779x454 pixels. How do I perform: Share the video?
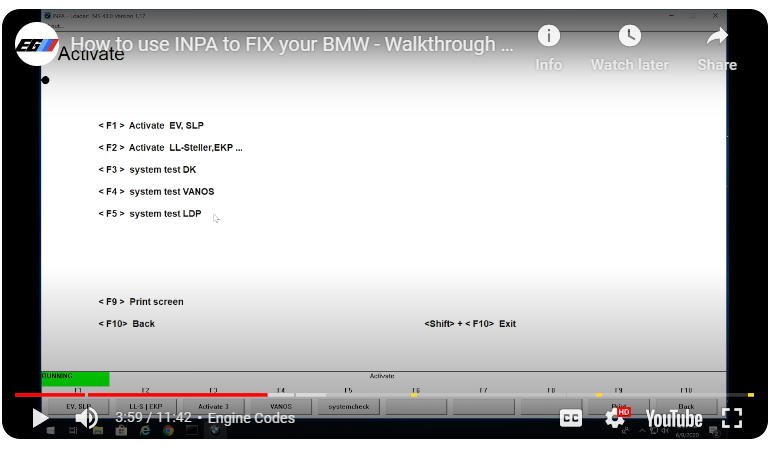pyautogui.click(x=717, y=36)
